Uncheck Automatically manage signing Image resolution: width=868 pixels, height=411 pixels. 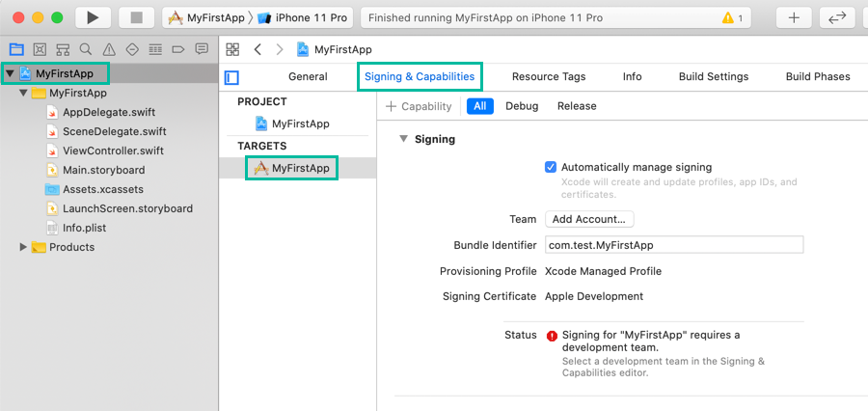pyautogui.click(x=551, y=167)
